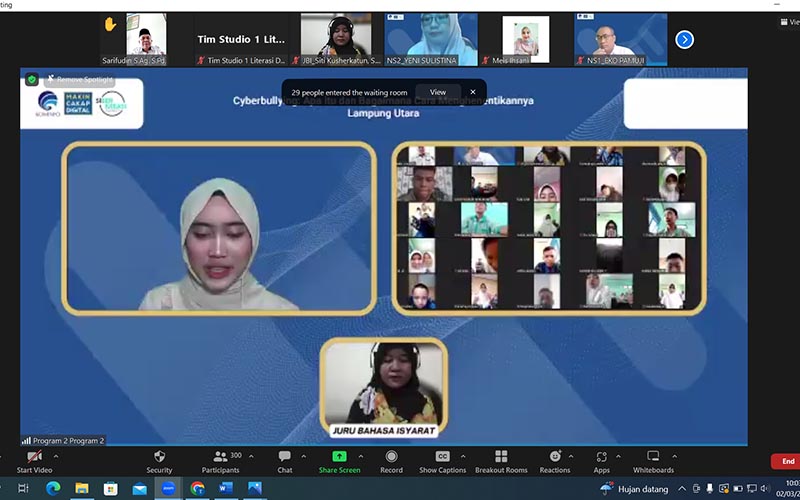Viewport: 800px width, 500px height.
Task: Expand Show Captions options arrow
Action: [463, 456]
